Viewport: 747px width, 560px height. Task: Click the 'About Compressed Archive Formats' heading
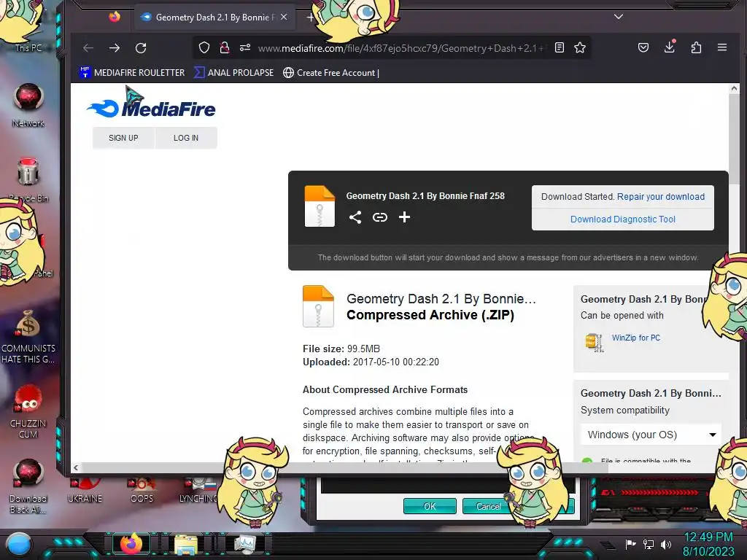pyautogui.click(x=385, y=389)
